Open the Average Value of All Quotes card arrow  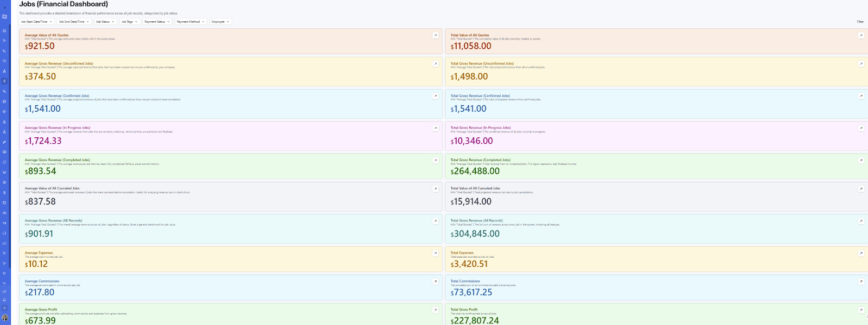tap(435, 35)
